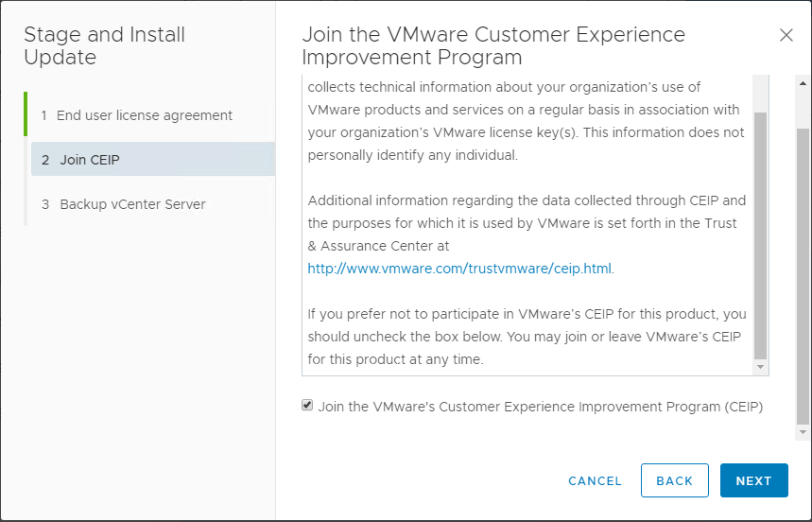The image size is (812, 522).
Task: Open the trustvmware ceip.html link
Action: coord(459,269)
